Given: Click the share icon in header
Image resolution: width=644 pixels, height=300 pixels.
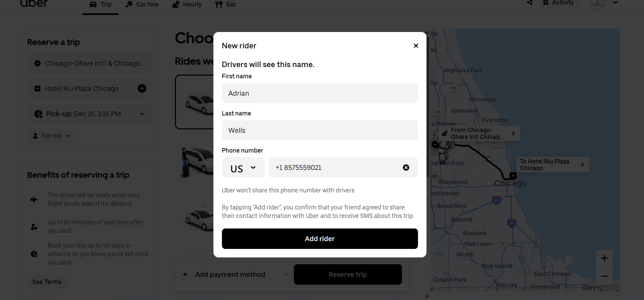Looking at the screenshot, I should 529,3.
